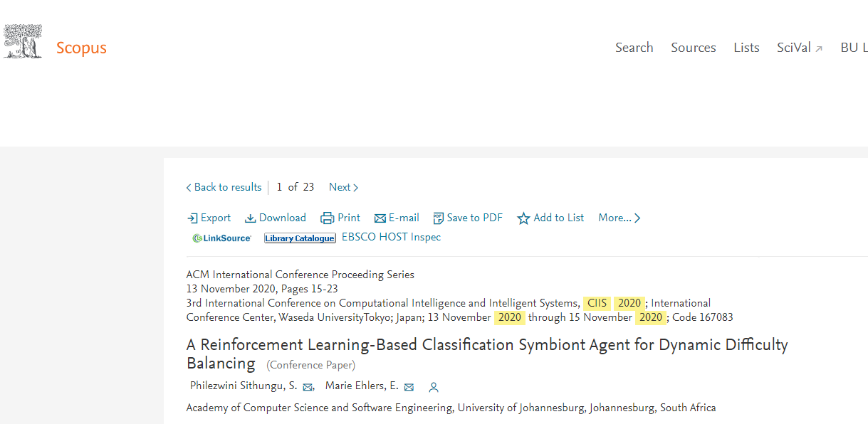868x424 pixels.
Task: Open Marie Ehlers author profile icon
Action: coord(434,387)
